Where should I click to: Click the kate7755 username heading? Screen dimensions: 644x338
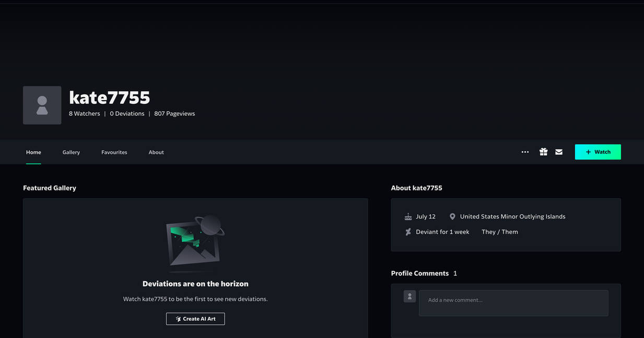tap(110, 98)
